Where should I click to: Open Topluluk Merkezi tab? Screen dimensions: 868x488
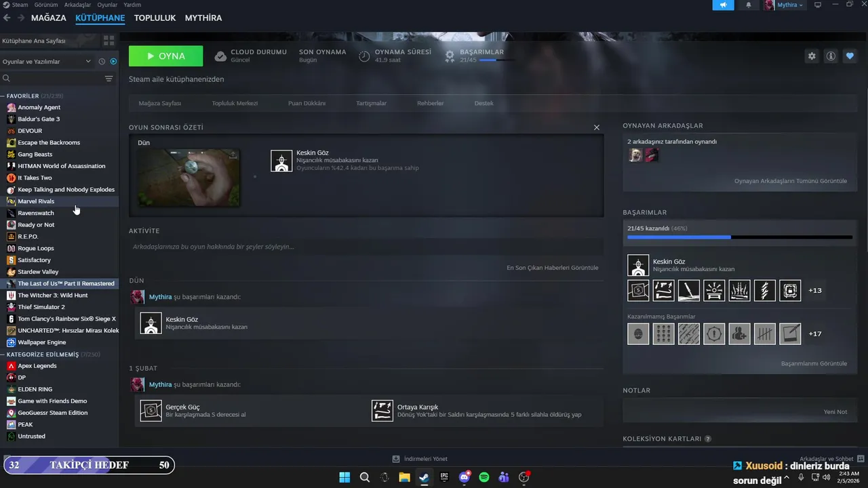point(235,104)
